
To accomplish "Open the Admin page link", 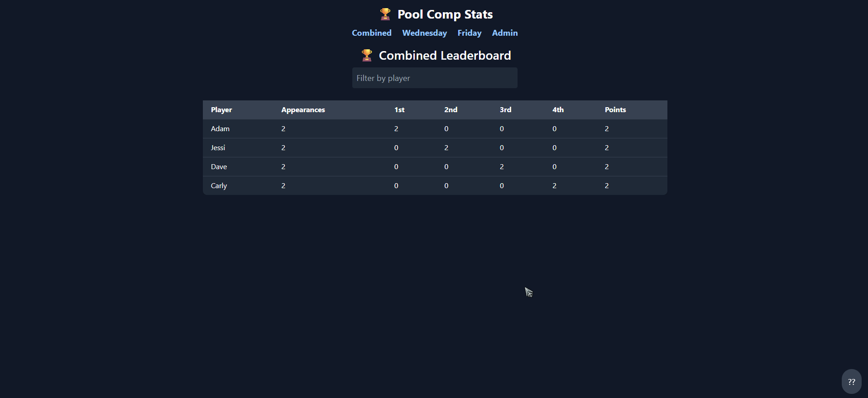I will coord(504,33).
